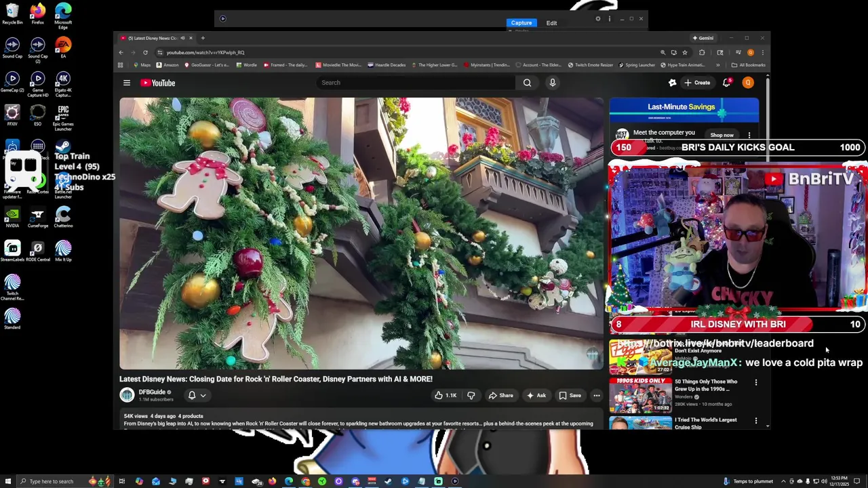
Task: Open the DFBGuide channel avatar
Action: click(127, 395)
